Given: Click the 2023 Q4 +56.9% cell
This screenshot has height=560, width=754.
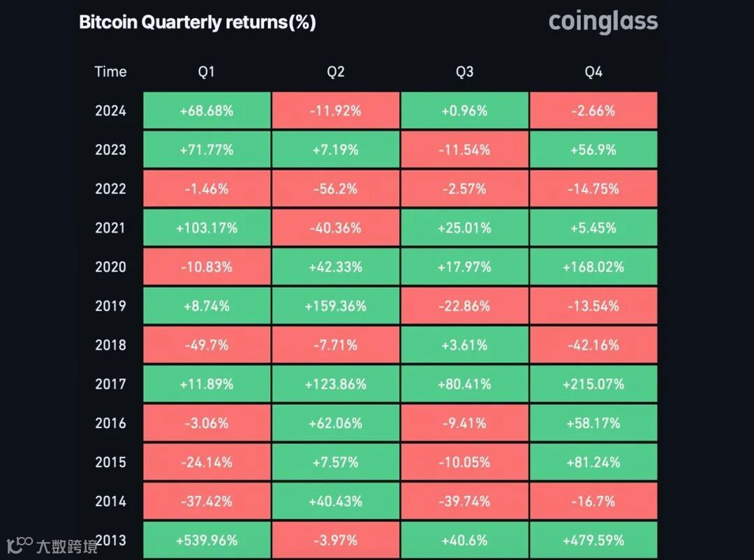Looking at the screenshot, I should pyautogui.click(x=593, y=149).
